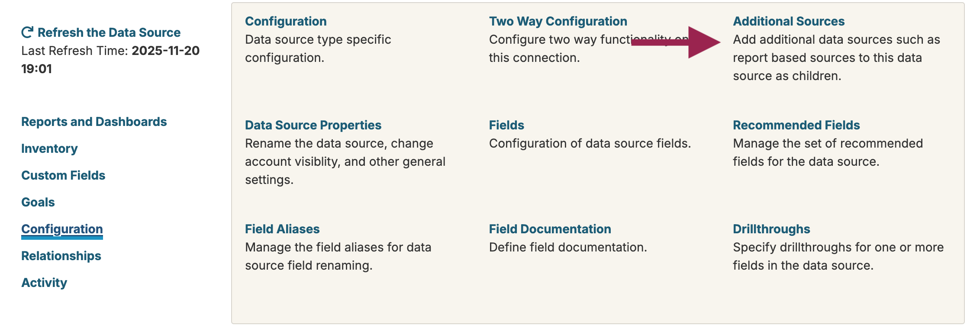This screenshot has width=980, height=335.
Task: Open Additional Sources
Action: (788, 21)
